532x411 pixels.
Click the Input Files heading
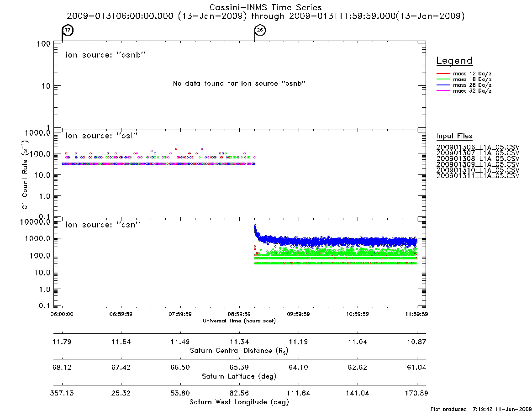pyautogui.click(x=454, y=136)
